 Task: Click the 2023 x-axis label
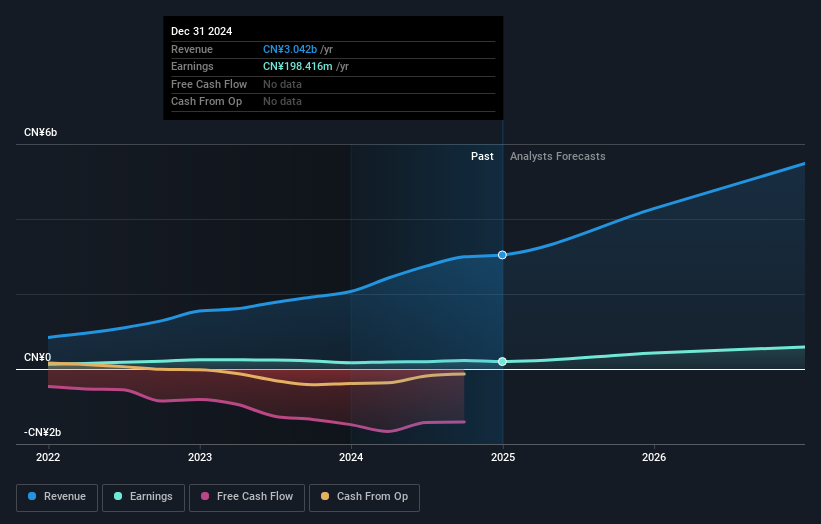click(200, 458)
